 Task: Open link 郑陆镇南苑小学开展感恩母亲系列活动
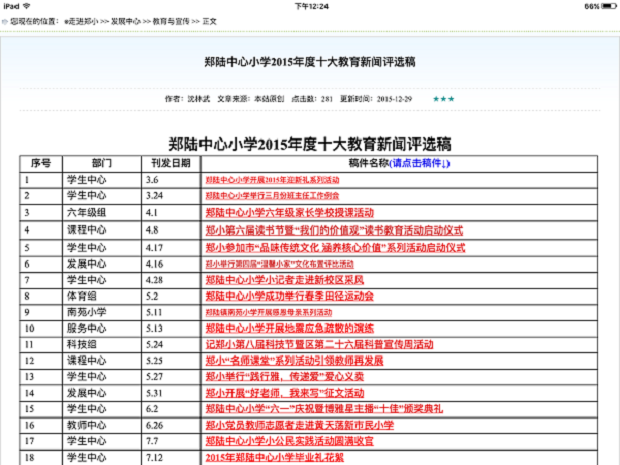point(268,312)
